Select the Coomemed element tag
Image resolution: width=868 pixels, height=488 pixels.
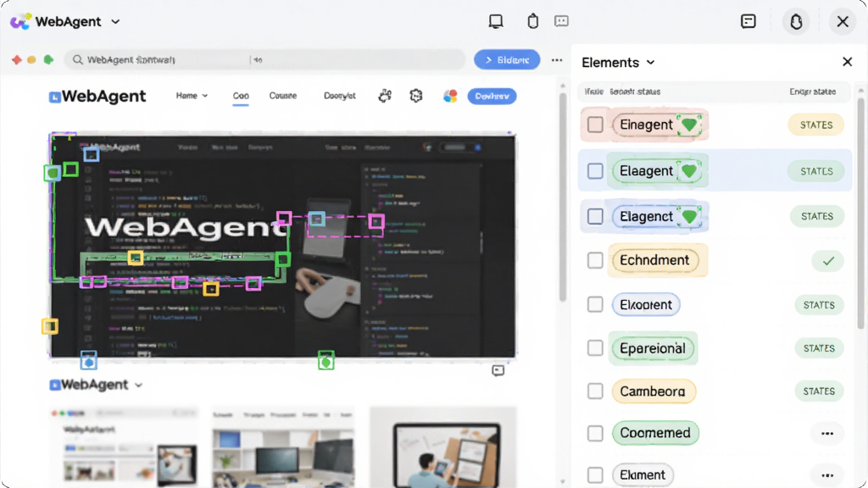point(655,433)
